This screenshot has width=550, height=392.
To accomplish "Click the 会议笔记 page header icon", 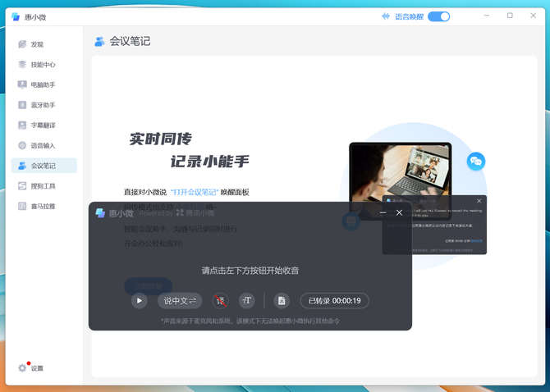I will click(99, 41).
